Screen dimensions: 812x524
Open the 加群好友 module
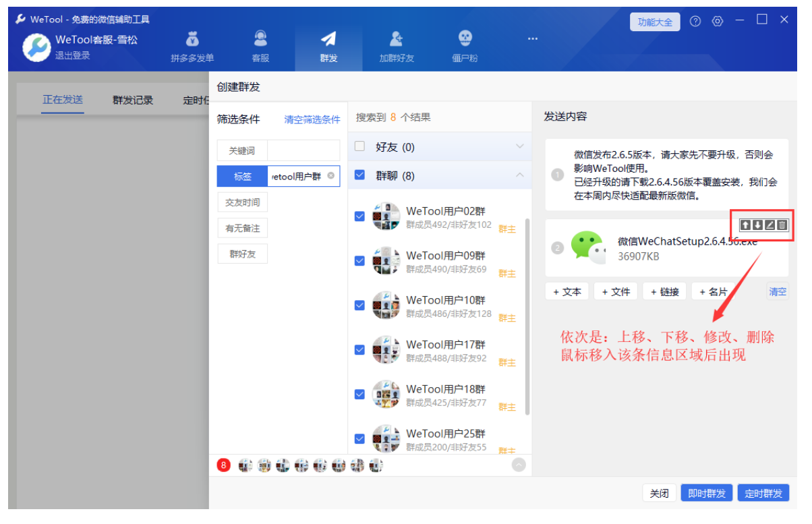397,47
